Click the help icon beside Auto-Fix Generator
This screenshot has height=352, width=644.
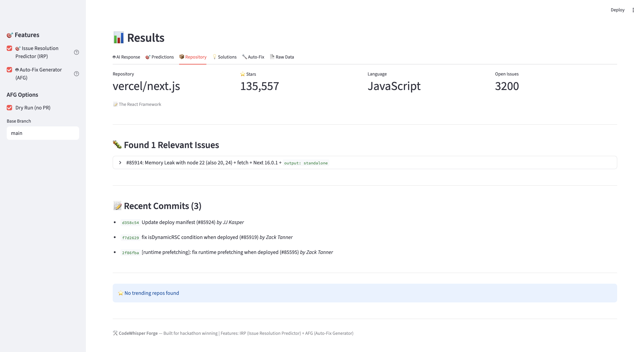76,74
